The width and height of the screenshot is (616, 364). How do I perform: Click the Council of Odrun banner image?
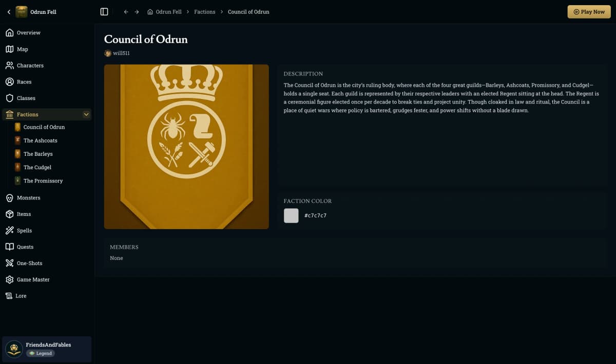186,147
